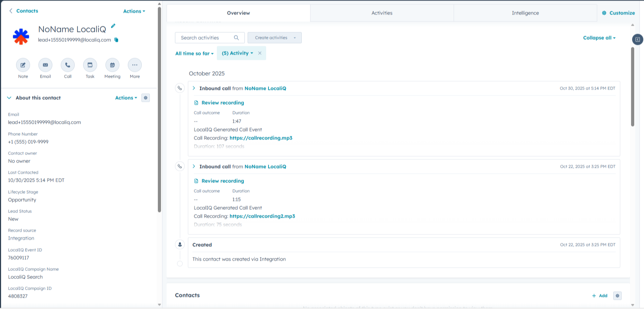Start a Call with the phone icon
Viewport: 644px width, 309px height.
[68, 65]
